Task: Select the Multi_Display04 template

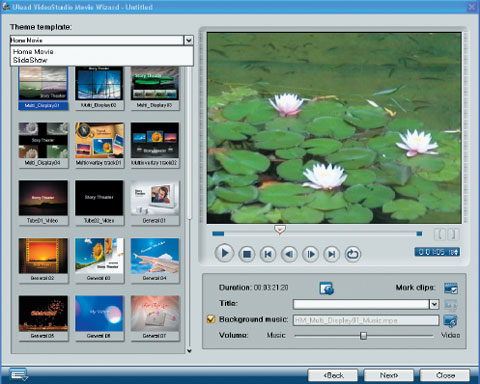Action: tap(43, 145)
